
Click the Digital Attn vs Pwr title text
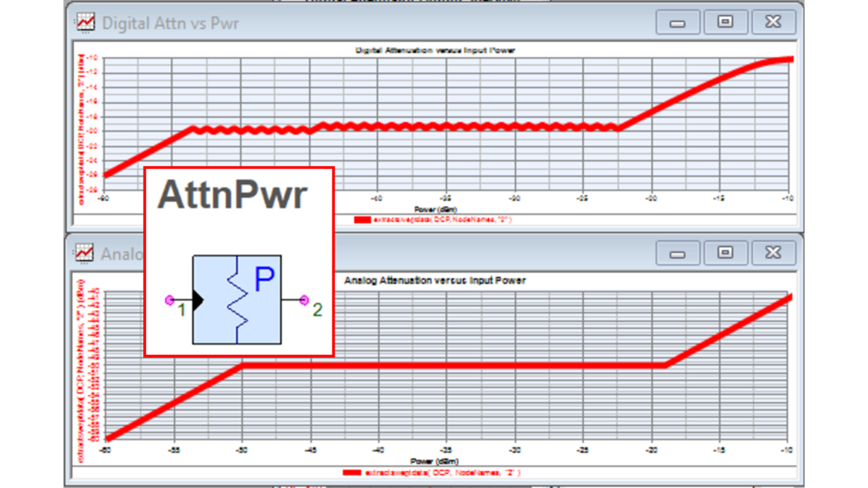pyautogui.click(x=170, y=23)
